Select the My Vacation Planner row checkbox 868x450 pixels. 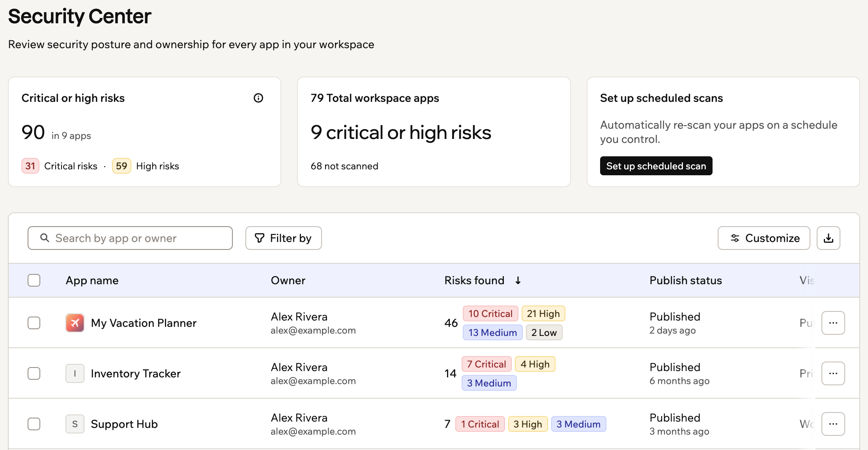[34, 323]
